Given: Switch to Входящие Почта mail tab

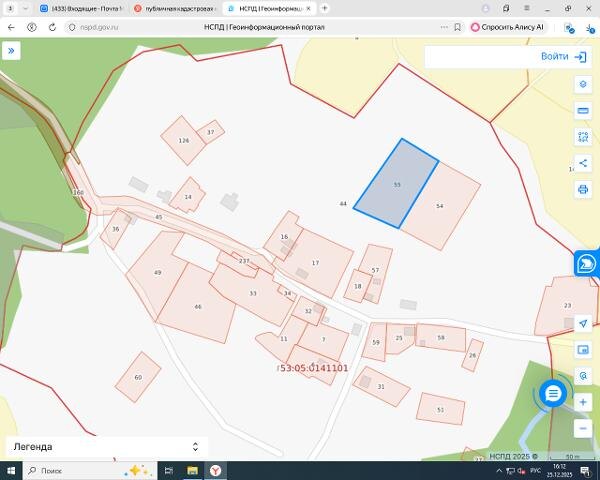Looking at the screenshot, I should pos(82,8).
